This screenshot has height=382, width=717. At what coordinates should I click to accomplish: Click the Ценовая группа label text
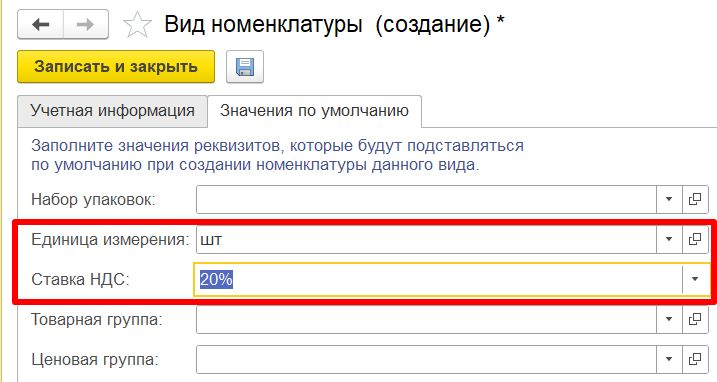point(95,360)
